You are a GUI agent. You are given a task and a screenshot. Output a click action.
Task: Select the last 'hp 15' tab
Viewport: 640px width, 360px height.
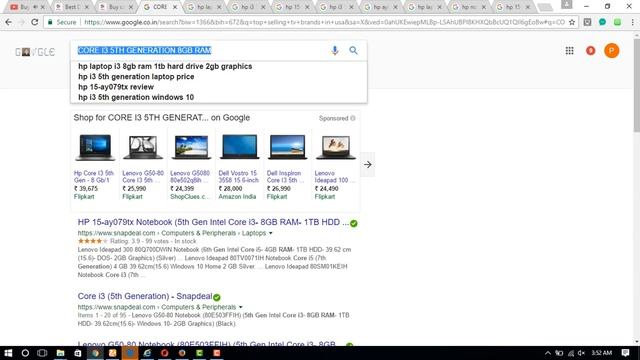(512, 7)
